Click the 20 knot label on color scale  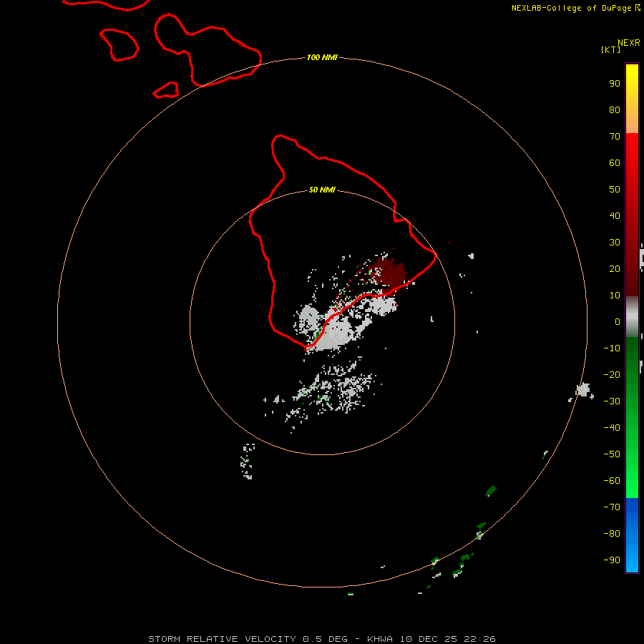coord(615,268)
